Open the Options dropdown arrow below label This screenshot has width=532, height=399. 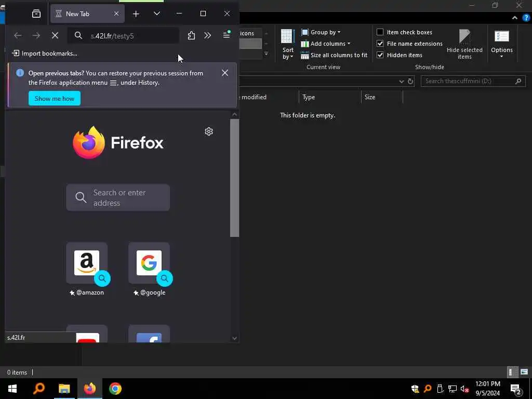coord(502,57)
